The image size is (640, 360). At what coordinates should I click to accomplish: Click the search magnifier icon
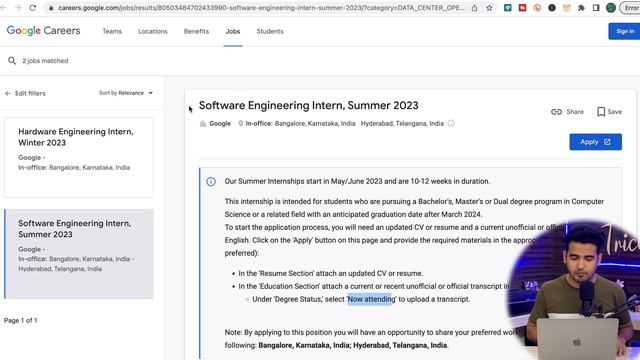click(12, 61)
